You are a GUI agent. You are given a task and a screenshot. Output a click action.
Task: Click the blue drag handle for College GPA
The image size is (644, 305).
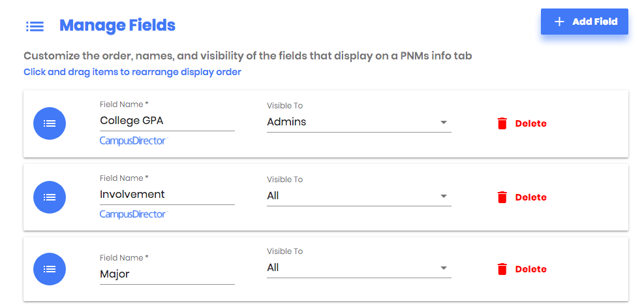[x=50, y=123]
